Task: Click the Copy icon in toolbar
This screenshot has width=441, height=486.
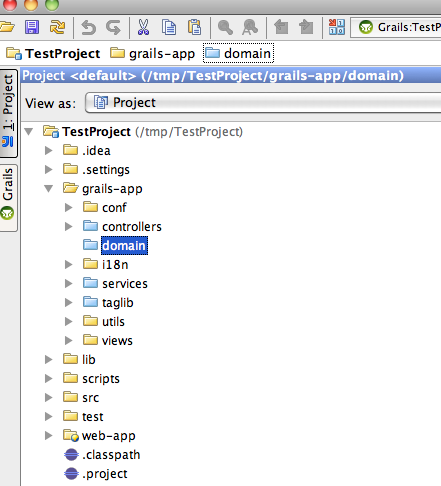Action: [x=169, y=27]
